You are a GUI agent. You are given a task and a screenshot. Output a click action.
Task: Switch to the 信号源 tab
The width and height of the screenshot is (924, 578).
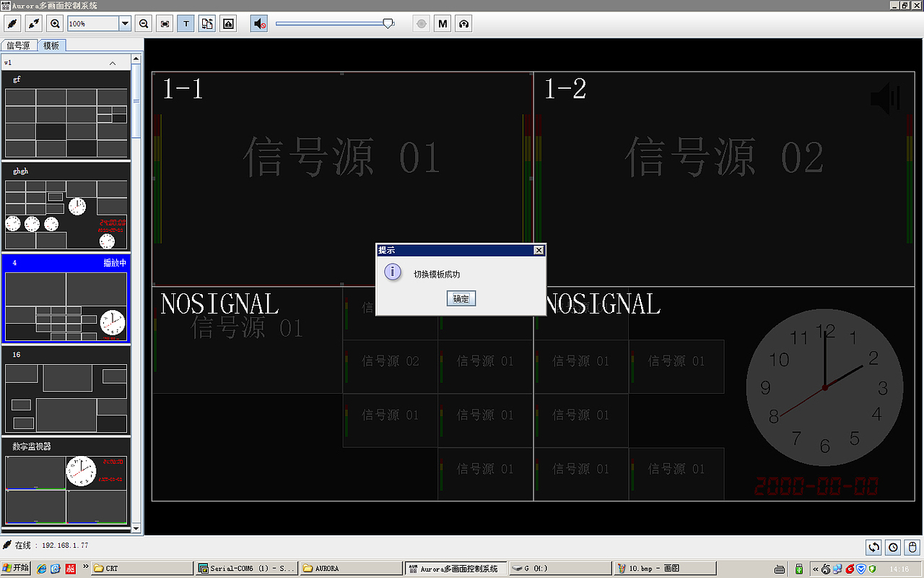pos(19,46)
